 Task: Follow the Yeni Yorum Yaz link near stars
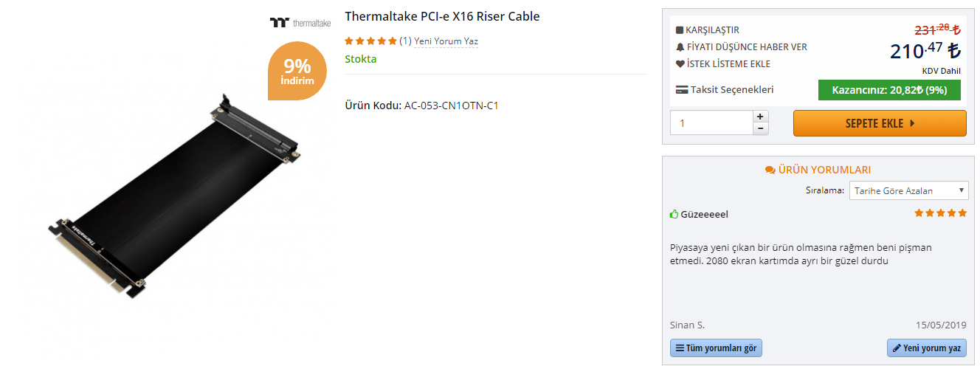point(446,41)
